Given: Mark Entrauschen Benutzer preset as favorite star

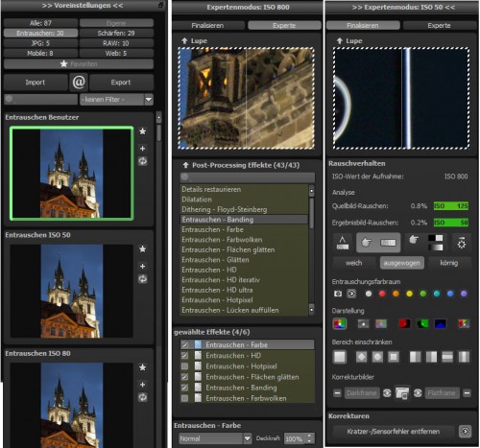Looking at the screenshot, I should tap(143, 131).
